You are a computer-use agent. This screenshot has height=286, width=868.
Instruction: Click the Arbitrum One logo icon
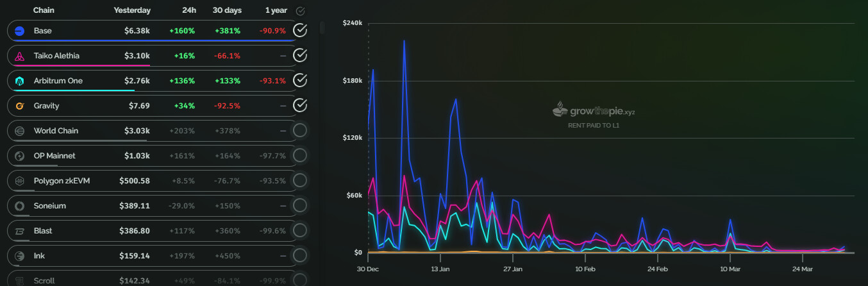coord(20,81)
